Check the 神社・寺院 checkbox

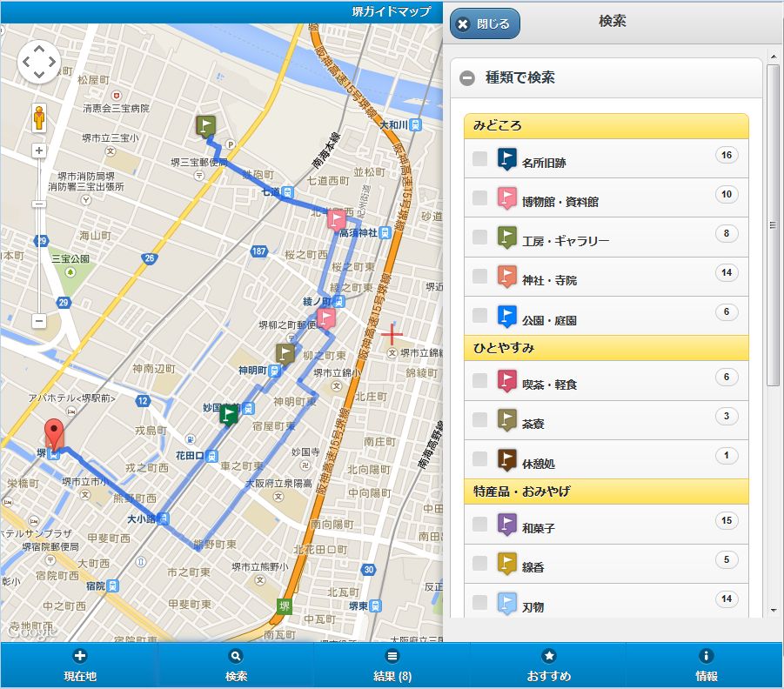click(479, 276)
